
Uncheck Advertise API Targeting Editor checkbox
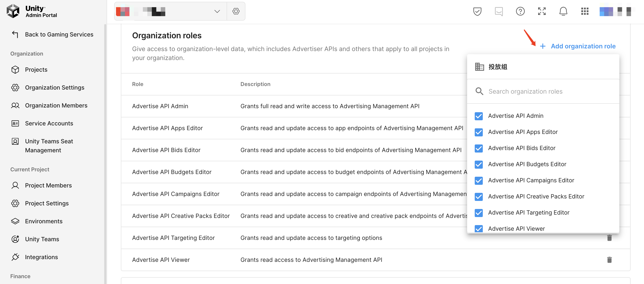tap(479, 213)
